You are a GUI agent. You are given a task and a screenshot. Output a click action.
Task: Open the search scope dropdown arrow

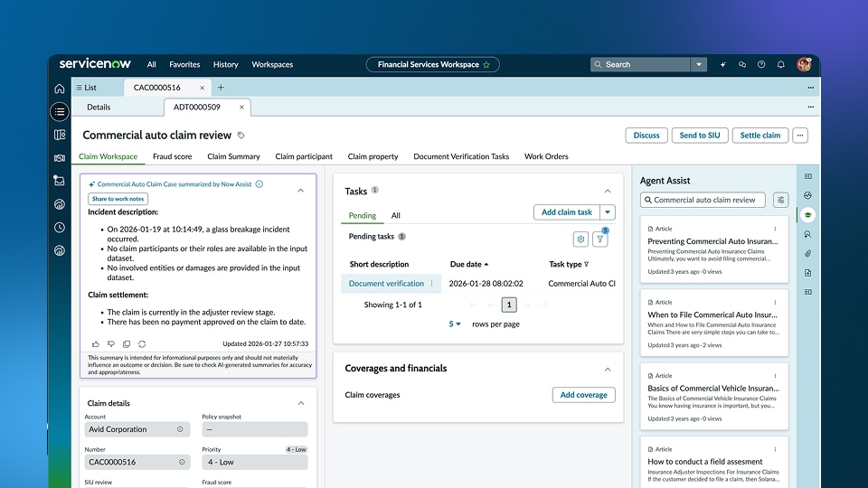point(699,65)
